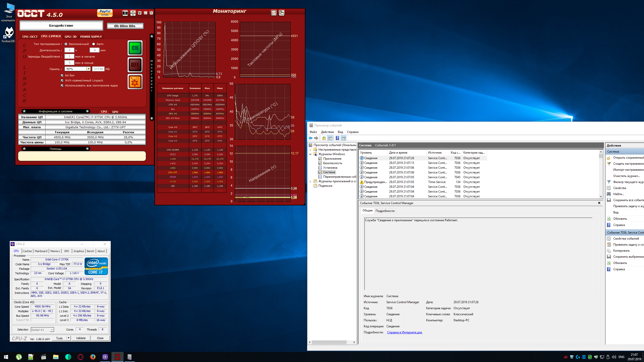Click the filter current log icon
644x362 pixels.
(609, 182)
